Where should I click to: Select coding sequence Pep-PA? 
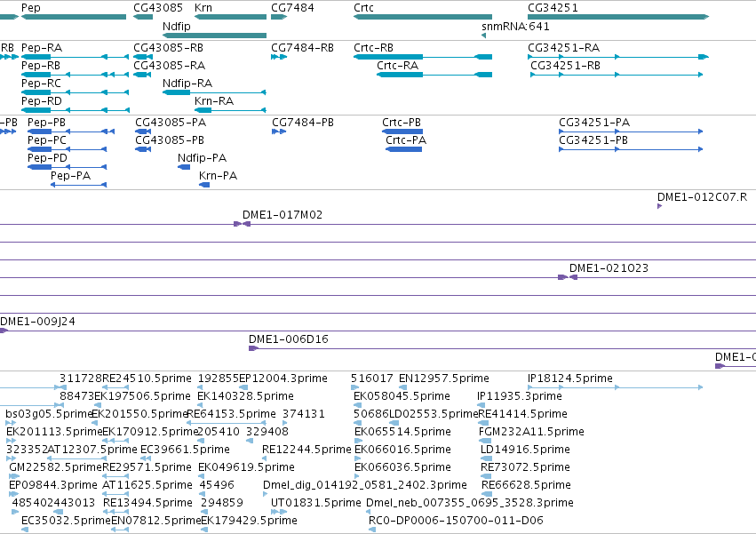click(70, 176)
